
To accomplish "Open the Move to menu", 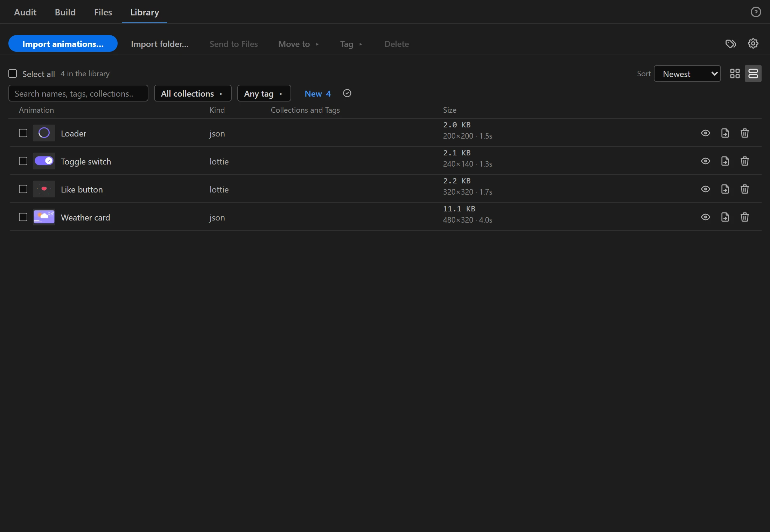I will coord(299,44).
